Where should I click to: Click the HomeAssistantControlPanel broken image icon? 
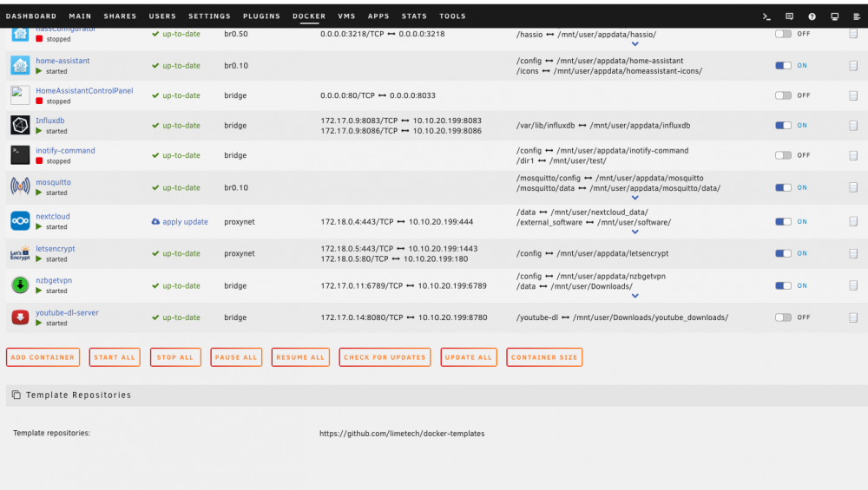point(20,95)
